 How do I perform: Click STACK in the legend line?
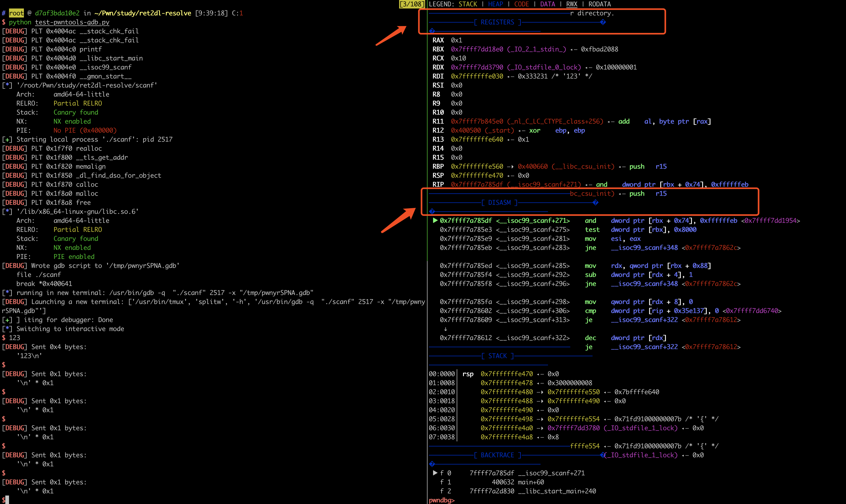468,4
